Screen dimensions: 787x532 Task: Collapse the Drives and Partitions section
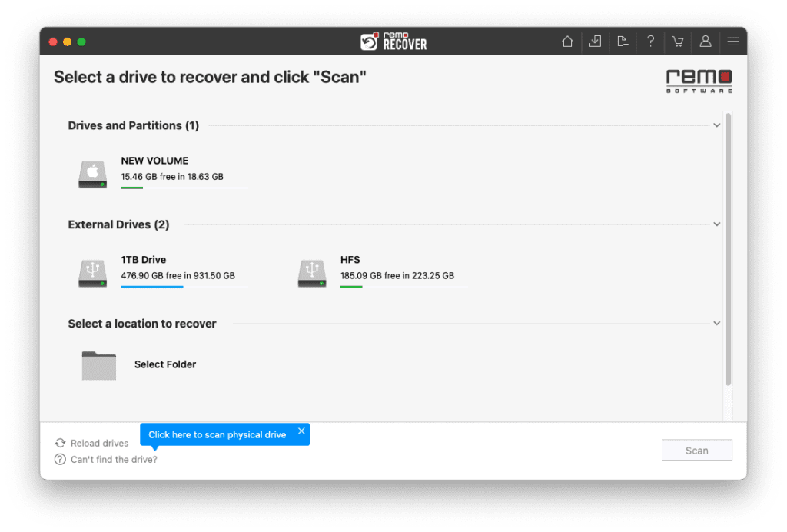point(716,125)
